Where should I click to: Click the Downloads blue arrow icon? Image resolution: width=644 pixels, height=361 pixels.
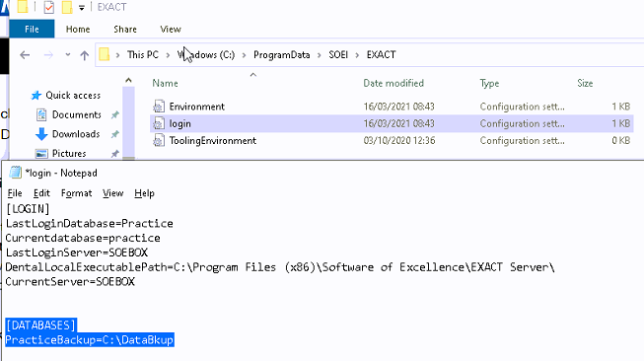(x=41, y=134)
